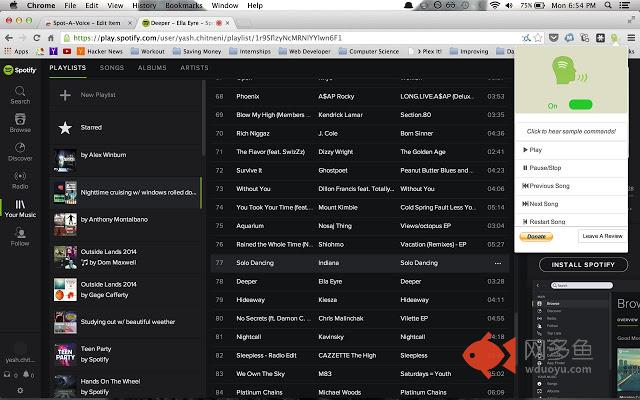Switch to the Songs tab
The width and height of the screenshot is (640, 400).
[x=112, y=68]
